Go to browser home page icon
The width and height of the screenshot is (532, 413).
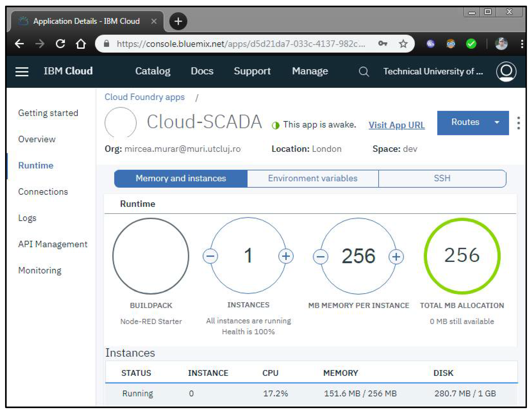coord(81,44)
